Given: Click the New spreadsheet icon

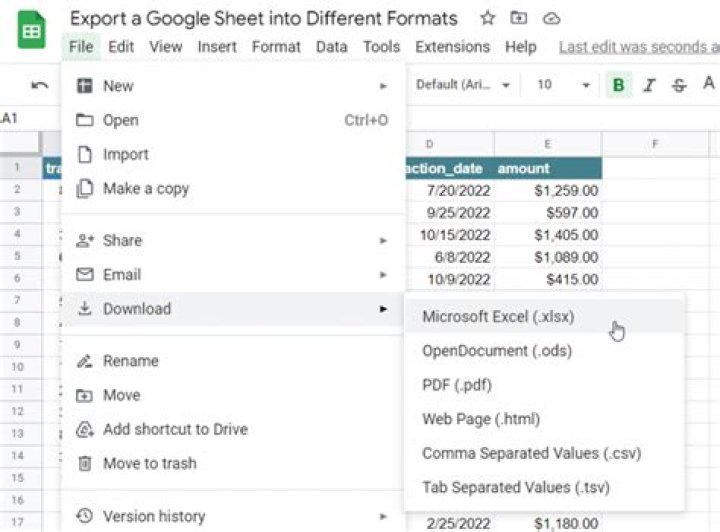Looking at the screenshot, I should [84, 86].
